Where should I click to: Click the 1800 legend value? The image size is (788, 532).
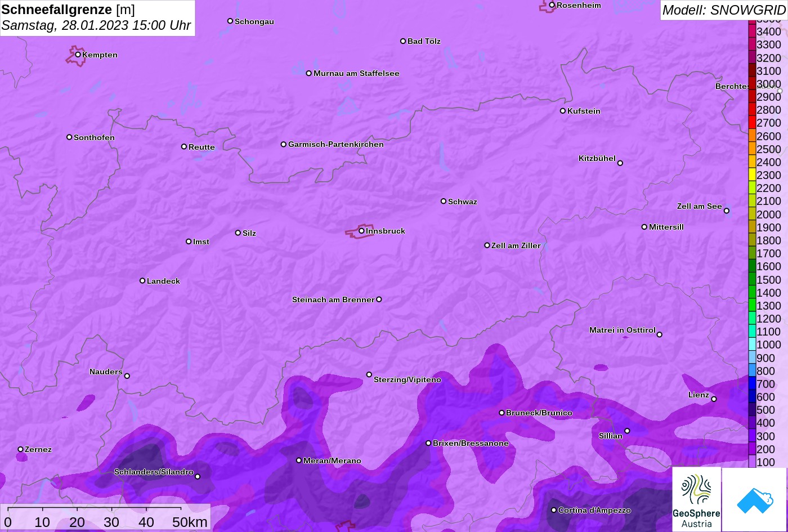769,240
